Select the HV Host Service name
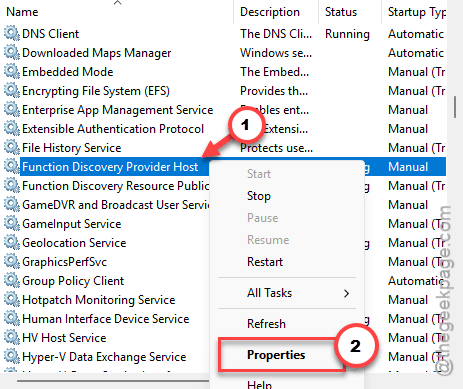 [x=64, y=338]
